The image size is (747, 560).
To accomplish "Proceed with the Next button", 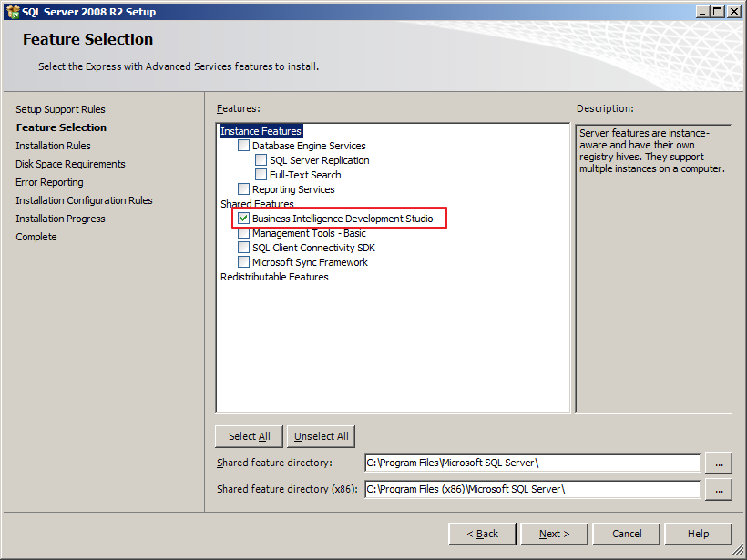I will pyautogui.click(x=554, y=534).
